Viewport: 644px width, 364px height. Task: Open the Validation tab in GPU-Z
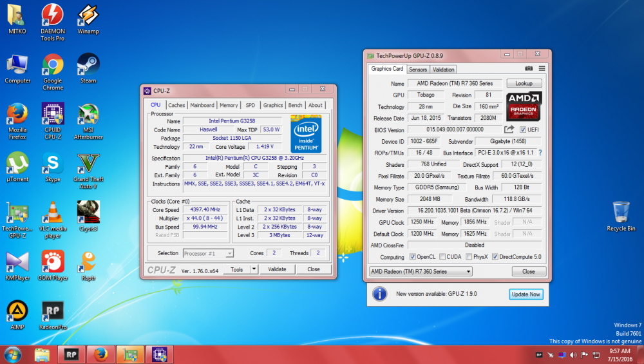click(443, 70)
